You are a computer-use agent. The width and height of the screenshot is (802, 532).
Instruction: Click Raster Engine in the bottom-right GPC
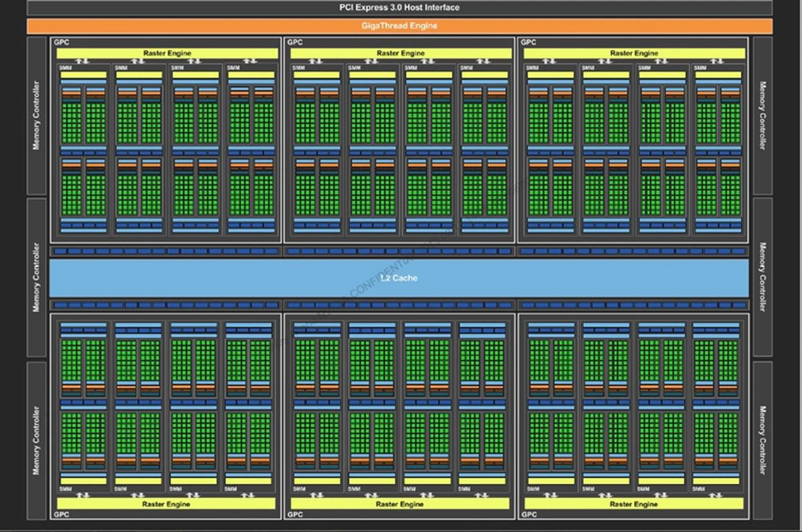[633, 504]
